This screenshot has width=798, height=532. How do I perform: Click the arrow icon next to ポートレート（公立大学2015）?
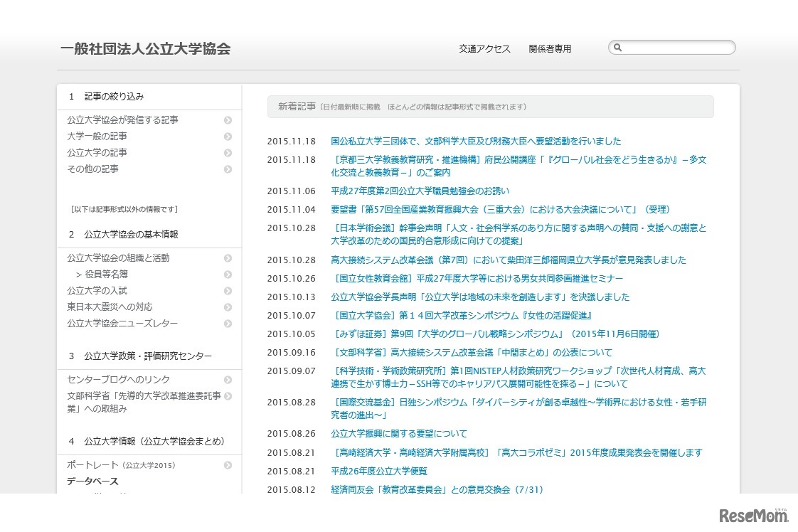tap(228, 464)
